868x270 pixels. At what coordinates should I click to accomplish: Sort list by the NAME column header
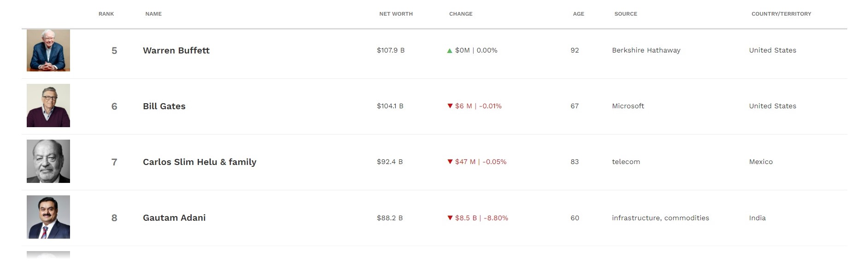[x=153, y=14]
